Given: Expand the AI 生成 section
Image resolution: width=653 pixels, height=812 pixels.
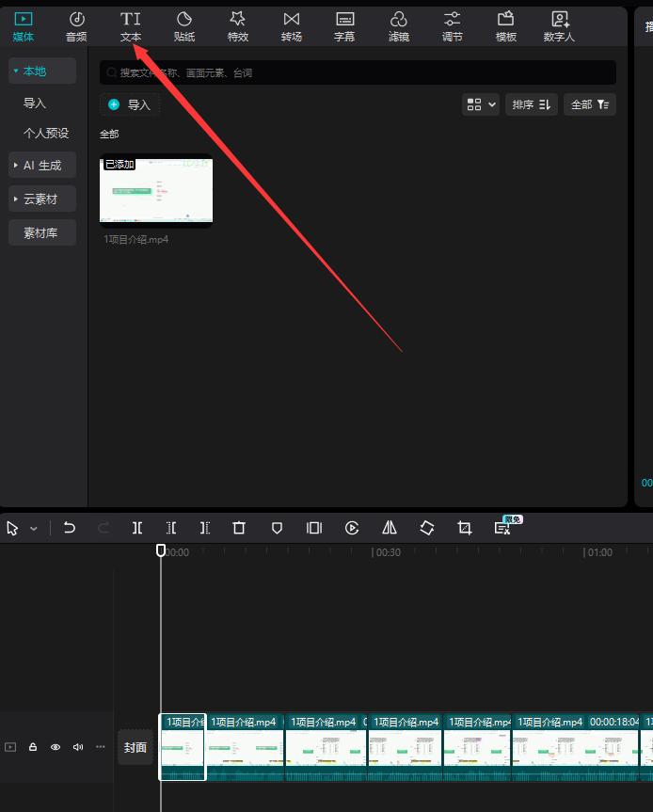Looking at the screenshot, I should coord(42,166).
